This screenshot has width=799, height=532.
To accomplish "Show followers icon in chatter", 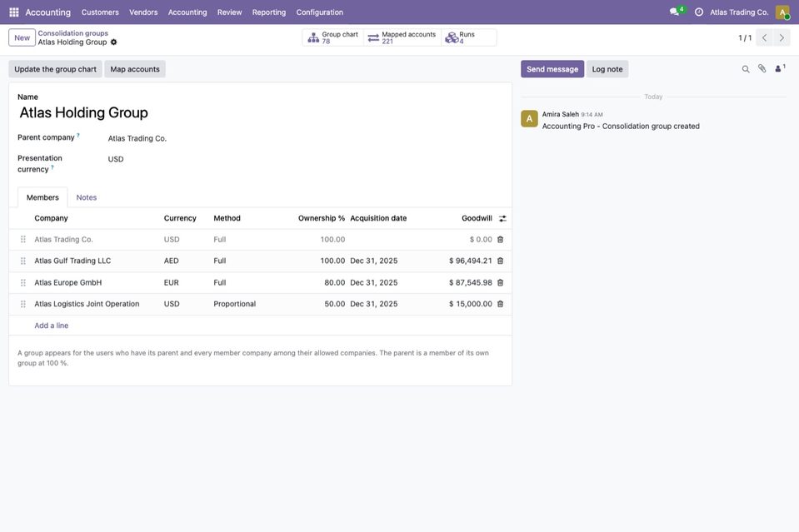I will point(780,69).
